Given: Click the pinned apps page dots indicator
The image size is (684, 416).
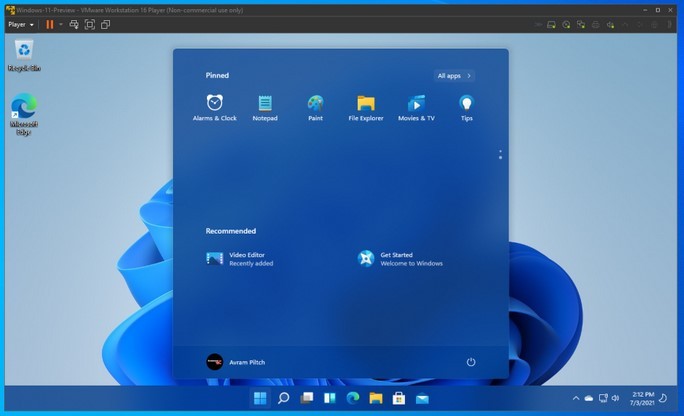Looking at the screenshot, I should [500, 154].
